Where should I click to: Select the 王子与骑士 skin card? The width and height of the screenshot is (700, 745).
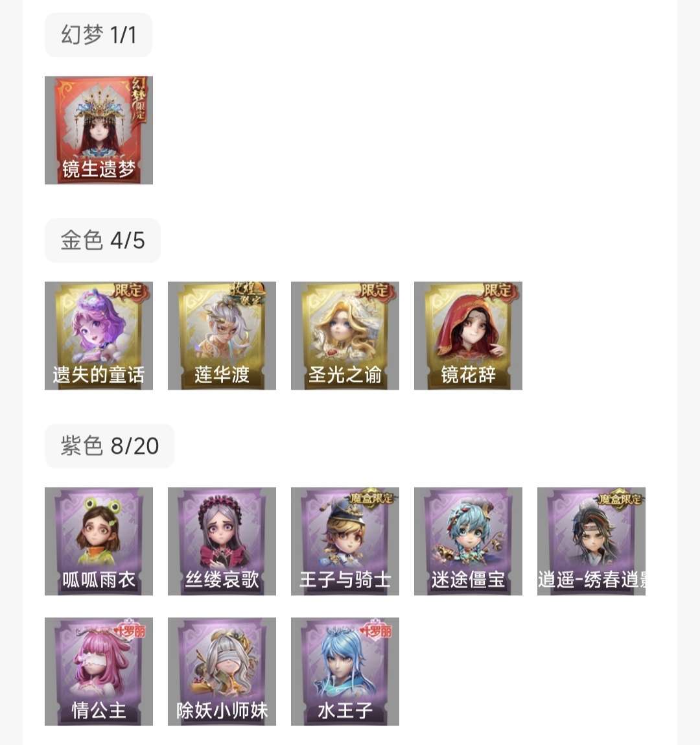tap(345, 541)
